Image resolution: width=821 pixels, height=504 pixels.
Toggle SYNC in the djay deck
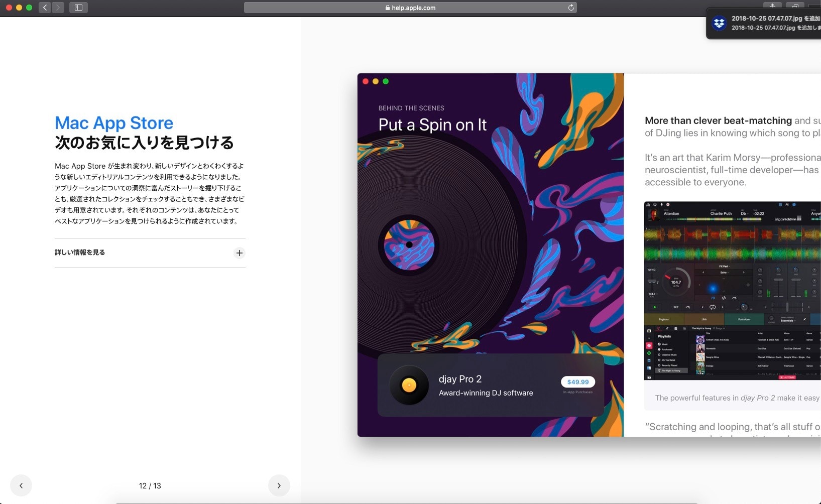pos(652,270)
